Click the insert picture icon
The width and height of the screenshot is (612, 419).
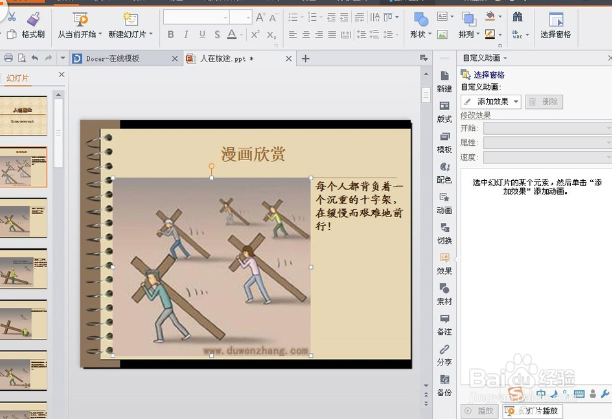tap(442, 34)
